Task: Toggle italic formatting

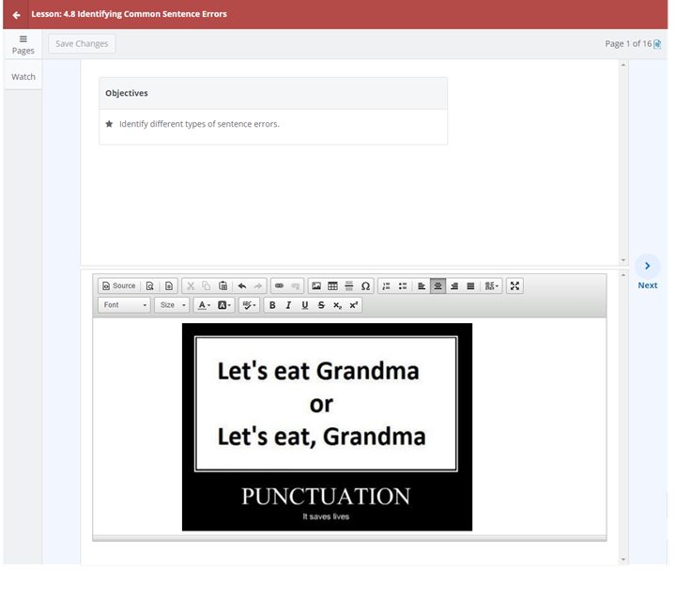Action: tap(288, 305)
